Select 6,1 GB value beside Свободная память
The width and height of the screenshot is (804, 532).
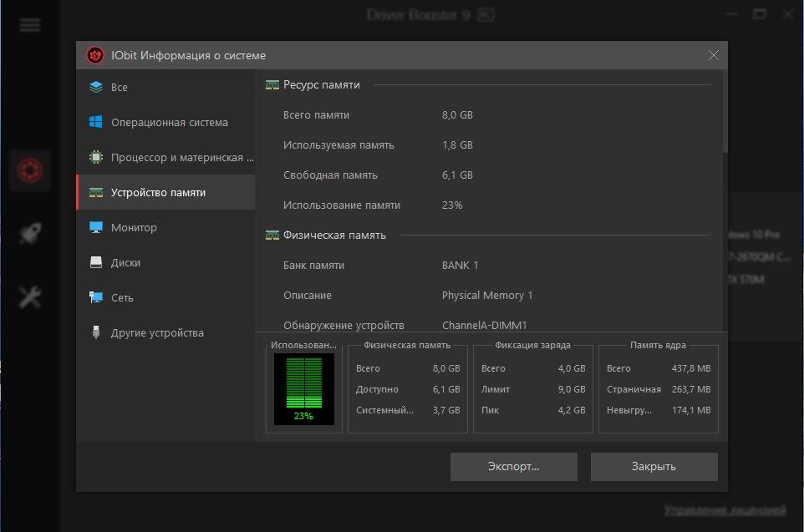457,175
